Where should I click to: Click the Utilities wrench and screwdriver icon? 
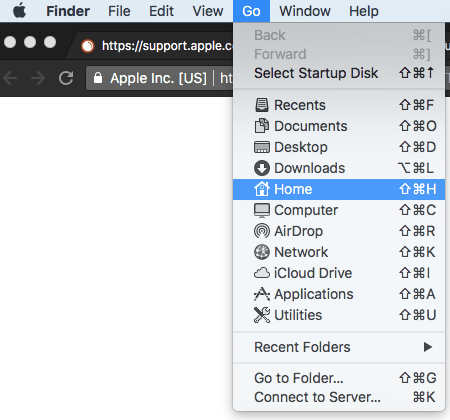point(262,315)
